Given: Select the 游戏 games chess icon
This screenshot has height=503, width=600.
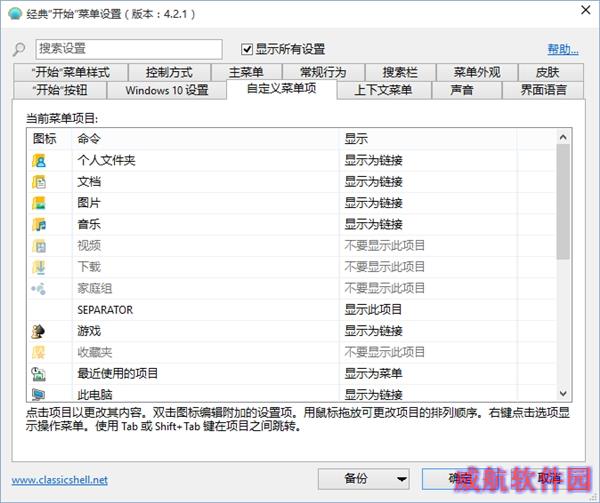Looking at the screenshot, I should coord(39,331).
